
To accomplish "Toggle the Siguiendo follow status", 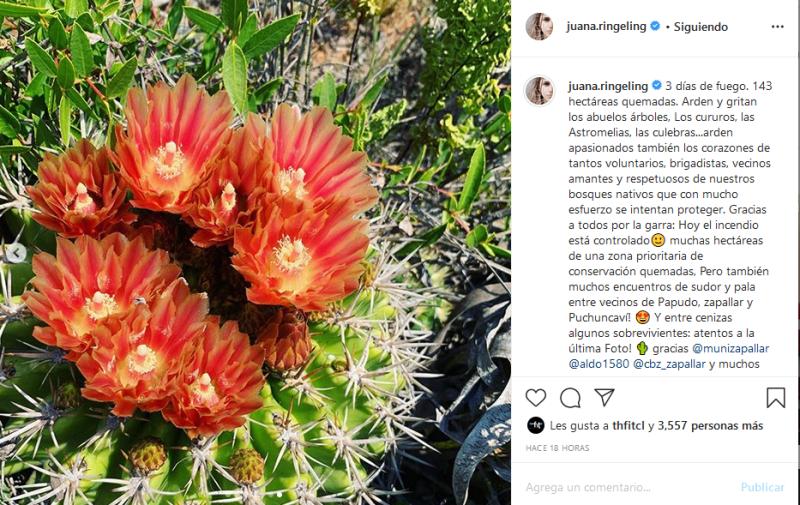I will coord(700,26).
